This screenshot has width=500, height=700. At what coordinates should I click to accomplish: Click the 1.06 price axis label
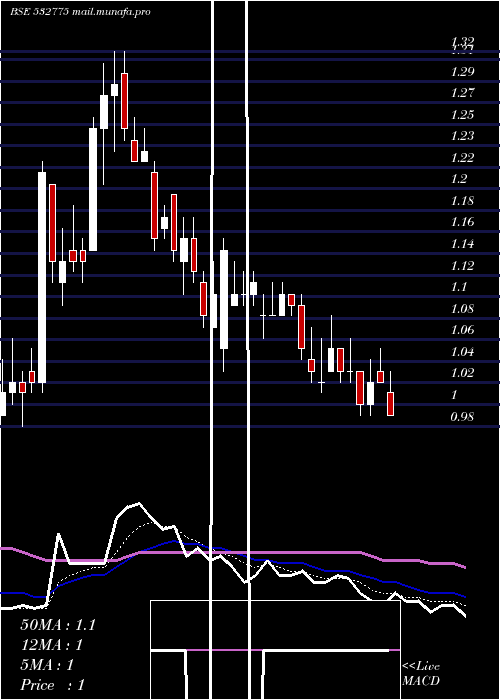coord(462,330)
